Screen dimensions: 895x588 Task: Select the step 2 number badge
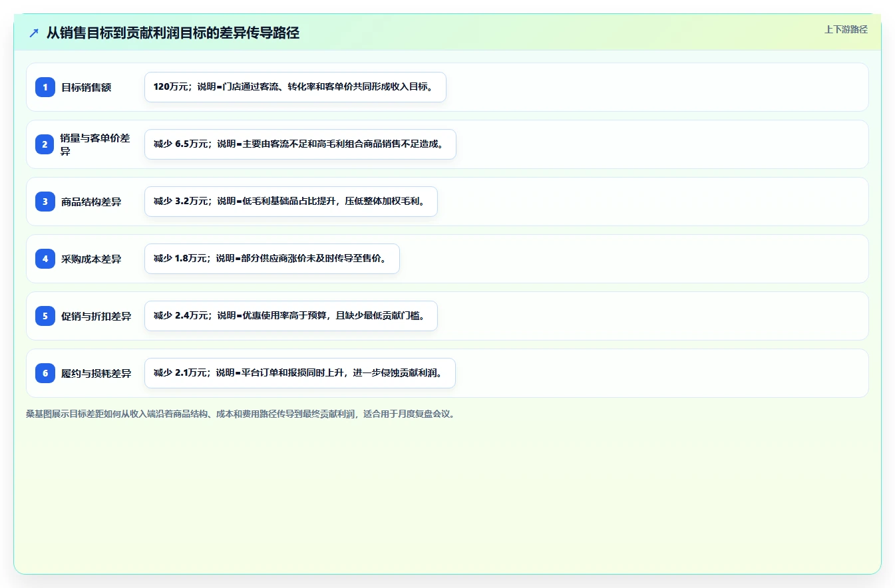pos(45,144)
